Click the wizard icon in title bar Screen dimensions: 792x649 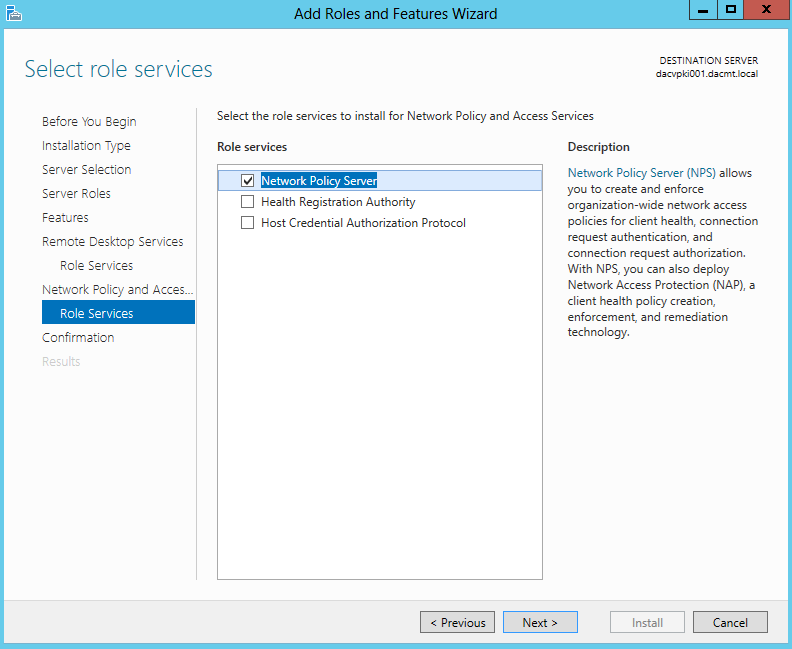14,13
